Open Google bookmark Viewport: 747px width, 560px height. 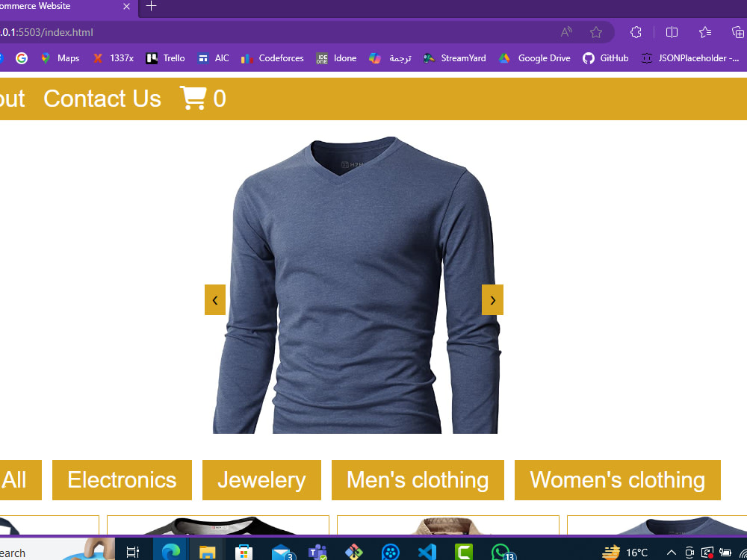pyautogui.click(x=22, y=58)
